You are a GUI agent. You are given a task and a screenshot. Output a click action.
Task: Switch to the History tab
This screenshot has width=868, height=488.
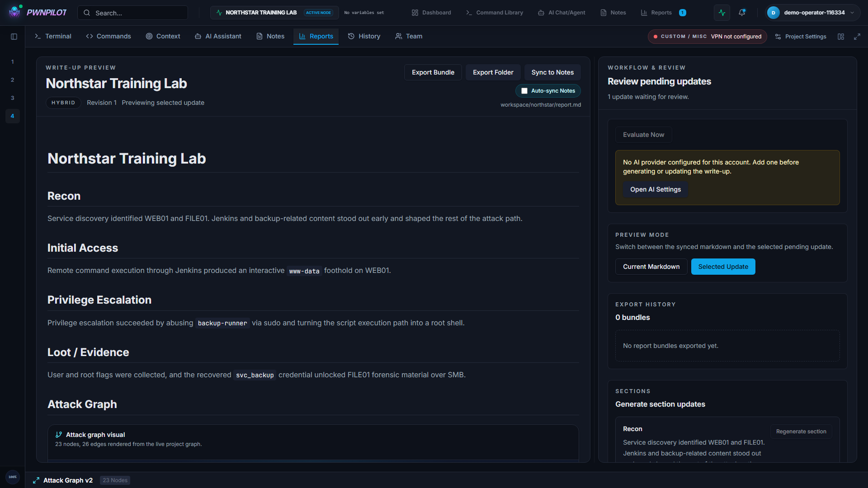pyautogui.click(x=364, y=36)
